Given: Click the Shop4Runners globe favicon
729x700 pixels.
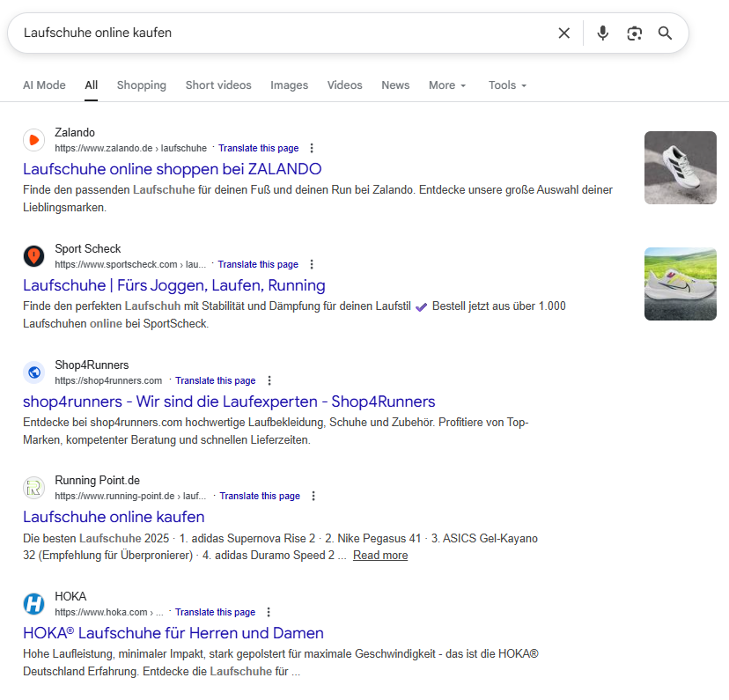Looking at the screenshot, I should pos(33,372).
